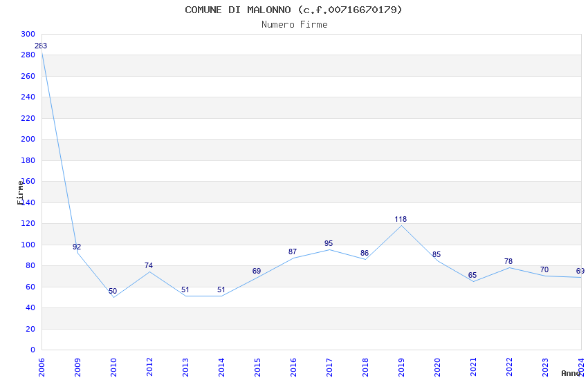Click the data label 50
This screenshot has height=380, width=588.
click(113, 291)
